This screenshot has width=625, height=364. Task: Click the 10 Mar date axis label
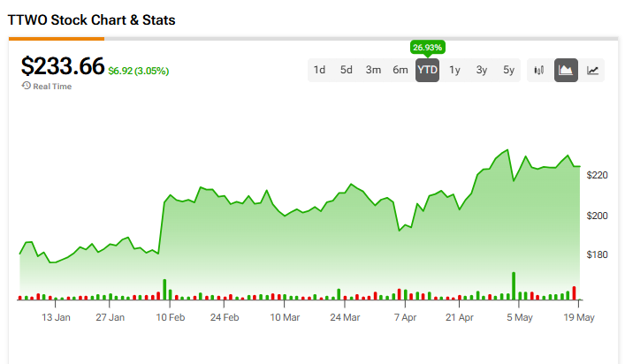coord(285,317)
